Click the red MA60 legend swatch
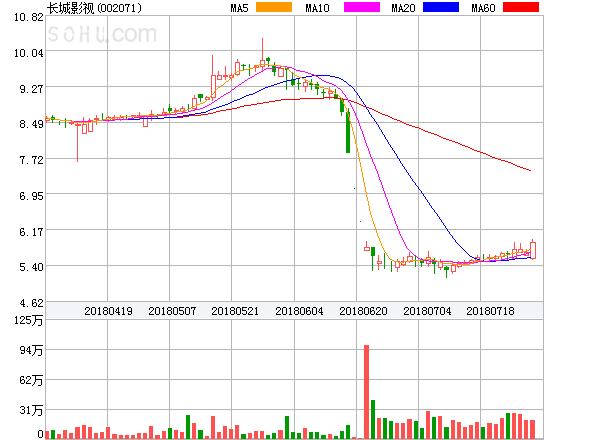Screen dimensions: 600x440 coord(521,7)
